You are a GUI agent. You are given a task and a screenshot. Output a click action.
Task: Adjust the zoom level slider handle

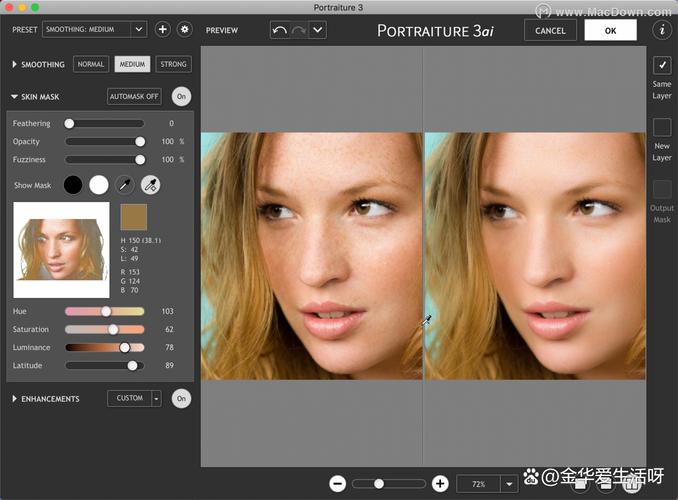point(379,484)
